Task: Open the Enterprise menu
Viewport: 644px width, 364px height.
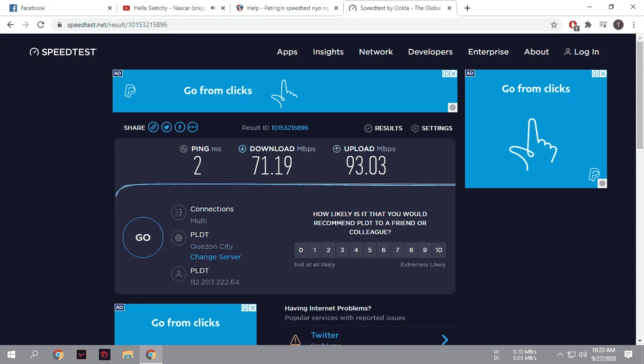Action: [488, 52]
